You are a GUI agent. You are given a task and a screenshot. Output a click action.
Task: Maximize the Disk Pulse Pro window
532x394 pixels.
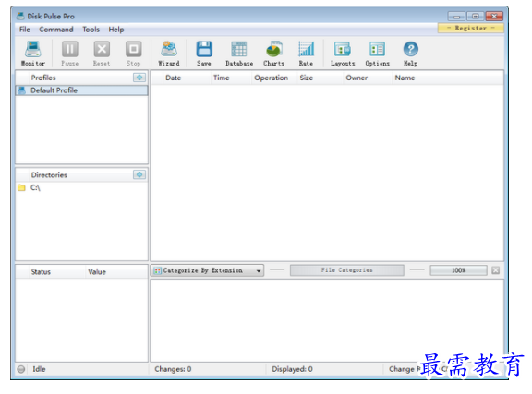[476, 16]
